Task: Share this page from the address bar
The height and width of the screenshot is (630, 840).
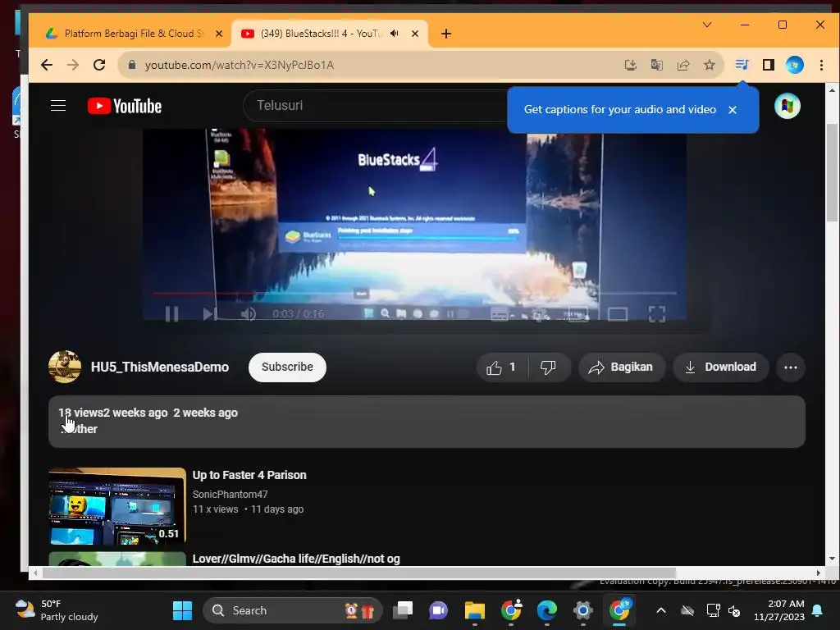Action: tap(683, 65)
